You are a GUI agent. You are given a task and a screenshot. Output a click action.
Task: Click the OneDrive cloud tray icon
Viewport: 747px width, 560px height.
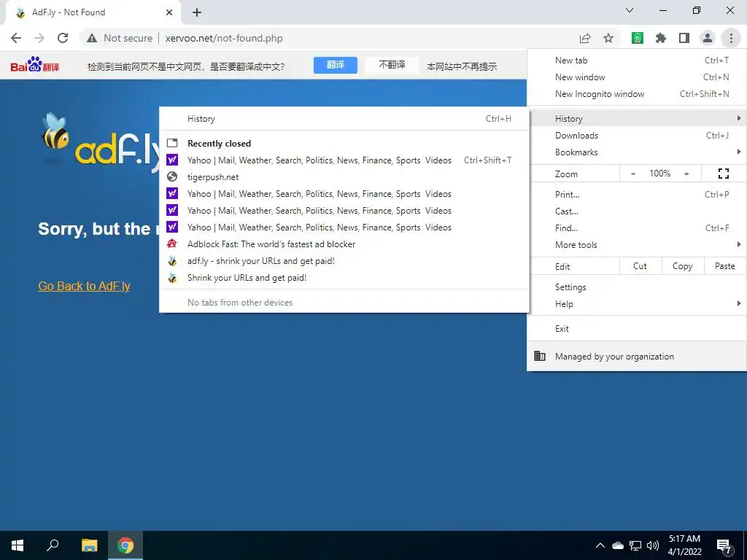tap(618, 545)
